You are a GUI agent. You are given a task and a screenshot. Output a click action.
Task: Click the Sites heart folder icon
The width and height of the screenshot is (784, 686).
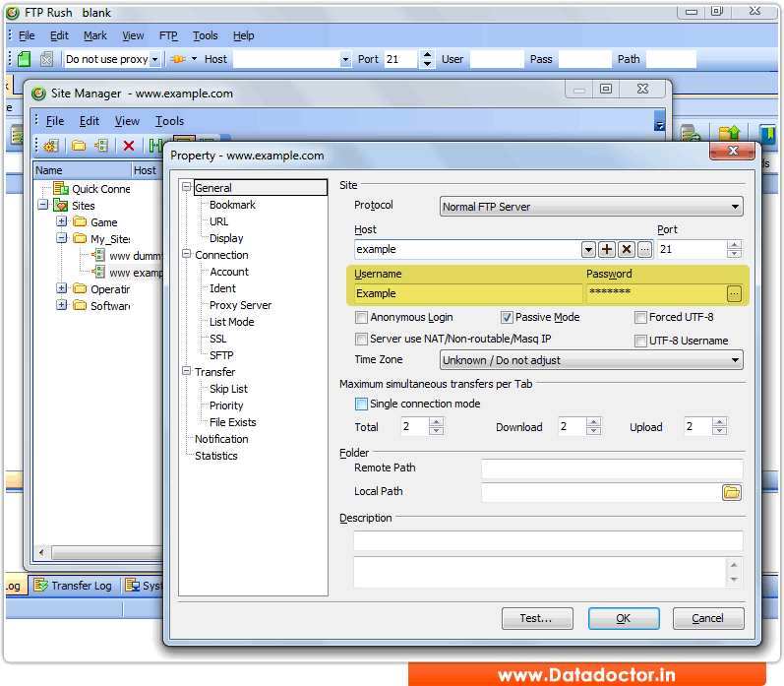[61, 205]
